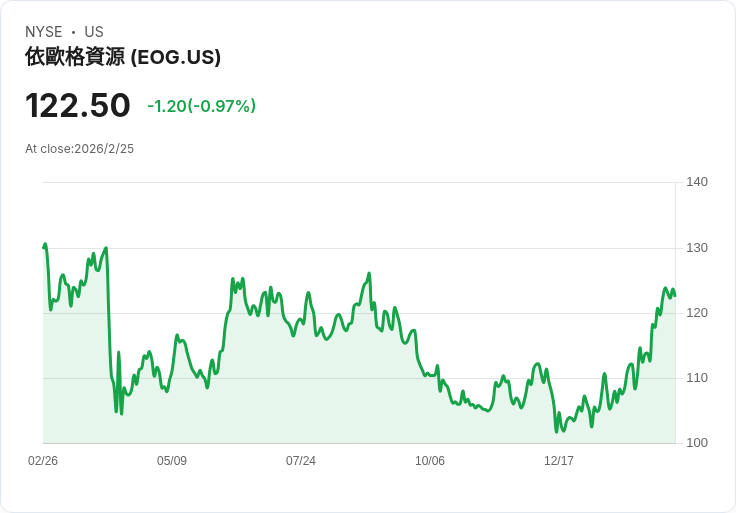736x513 pixels.
Task: Select the 12/17 date axis label
Action: coord(559,460)
